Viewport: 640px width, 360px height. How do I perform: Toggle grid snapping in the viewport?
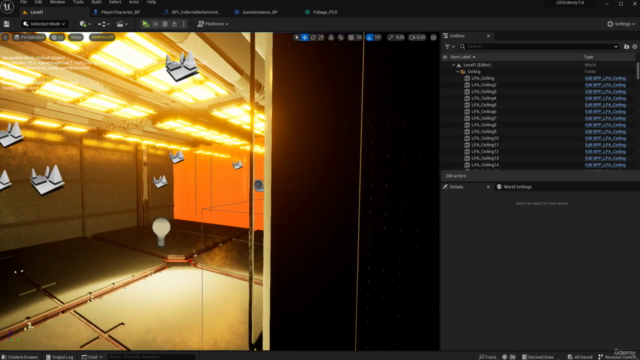[351, 38]
